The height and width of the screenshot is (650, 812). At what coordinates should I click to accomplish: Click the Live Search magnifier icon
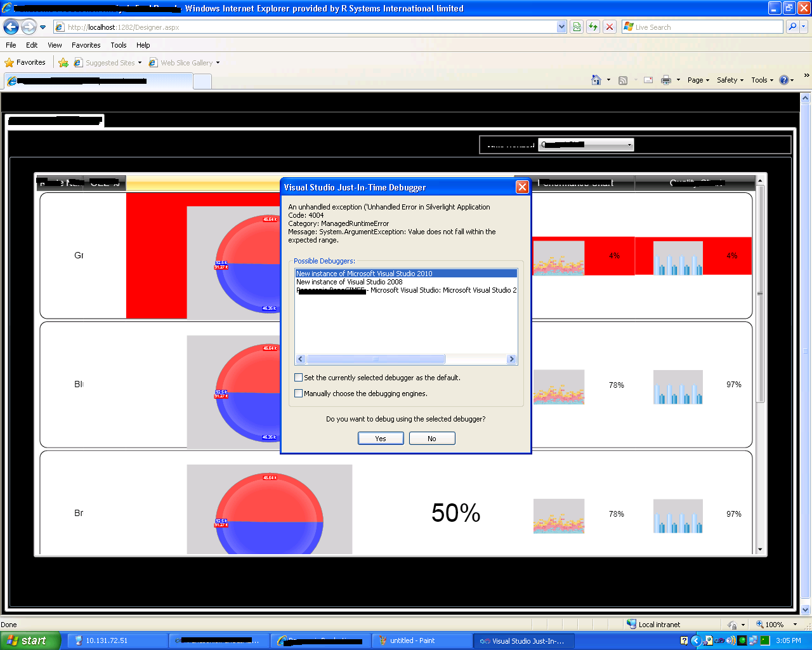[x=792, y=27]
